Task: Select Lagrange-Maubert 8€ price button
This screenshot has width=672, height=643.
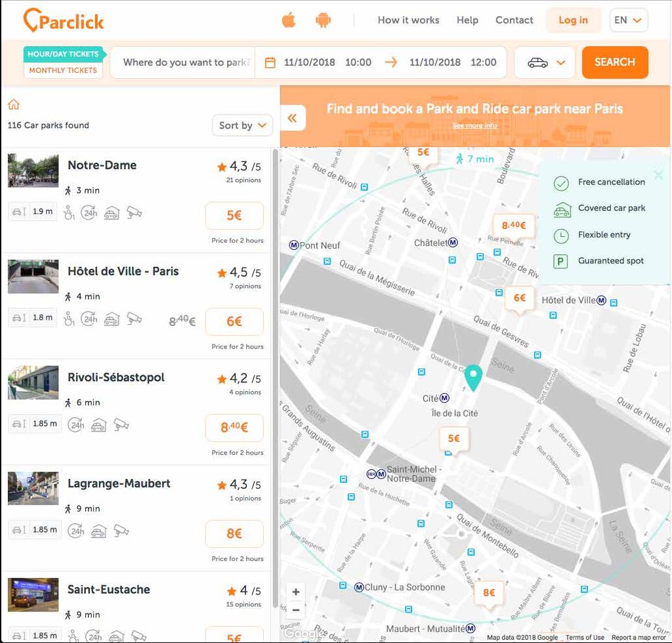Action: 234,534
